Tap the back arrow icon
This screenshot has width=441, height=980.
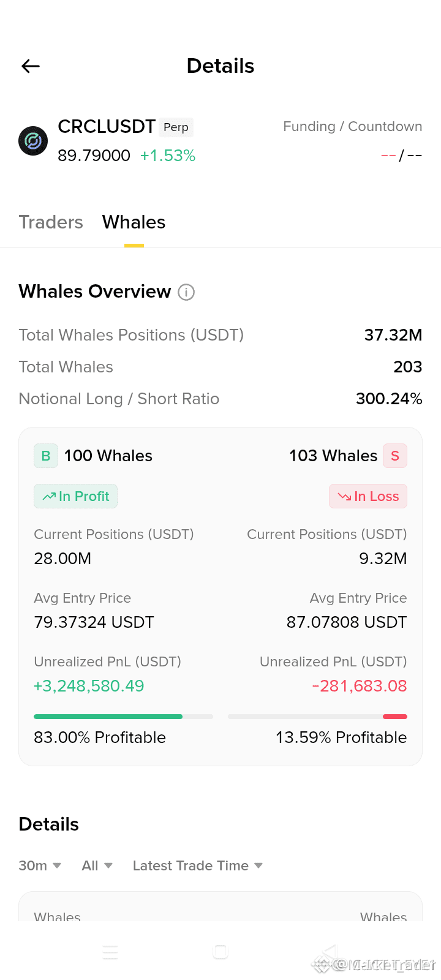(31, 66)
